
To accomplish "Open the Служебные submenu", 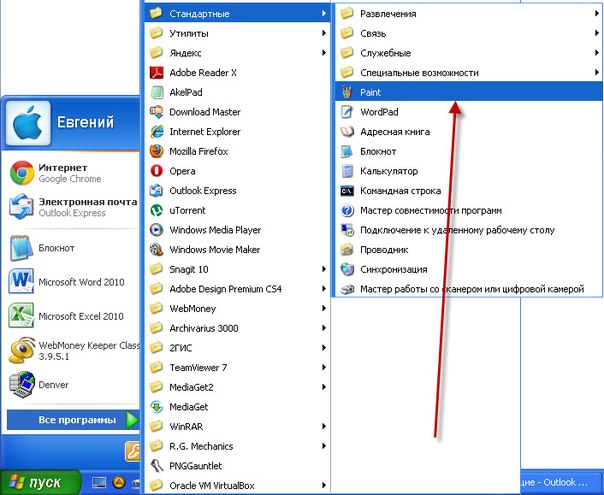I will point(468,53).
